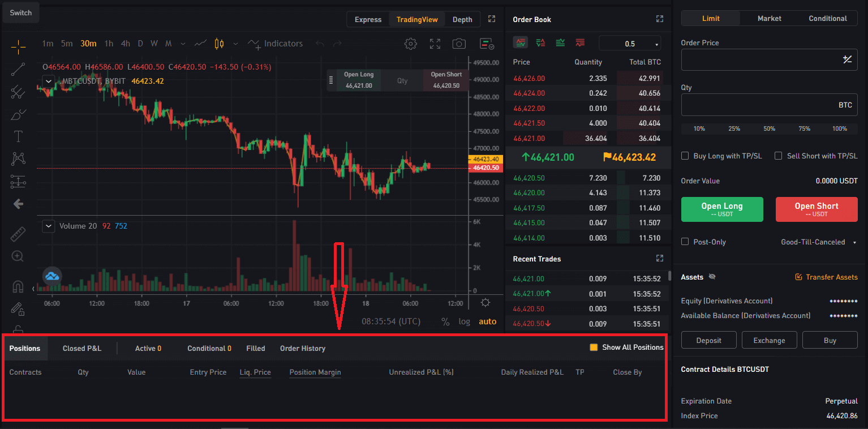Collapse the Volume indicator pane
The height and width of the screenshot is (429, 868).
tap(48, 226)
